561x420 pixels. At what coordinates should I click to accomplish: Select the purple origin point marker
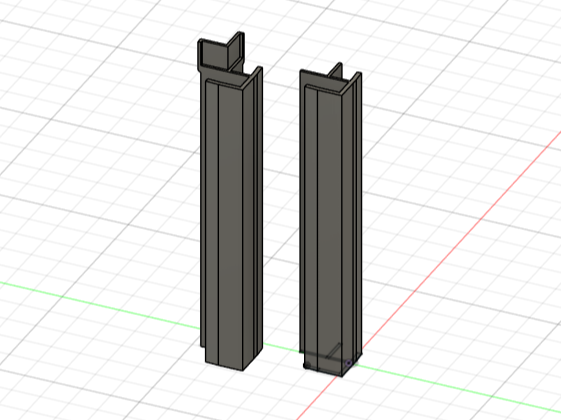[348, 363]
